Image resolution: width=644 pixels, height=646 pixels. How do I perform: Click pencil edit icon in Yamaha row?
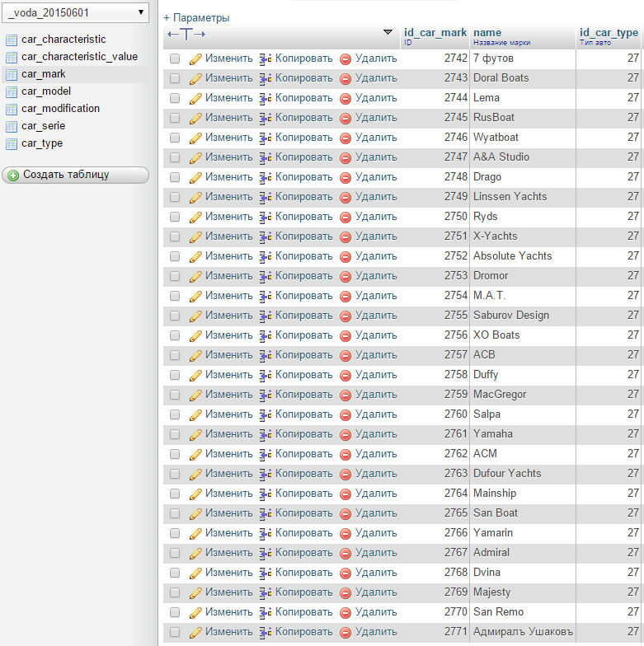(195, 435)
